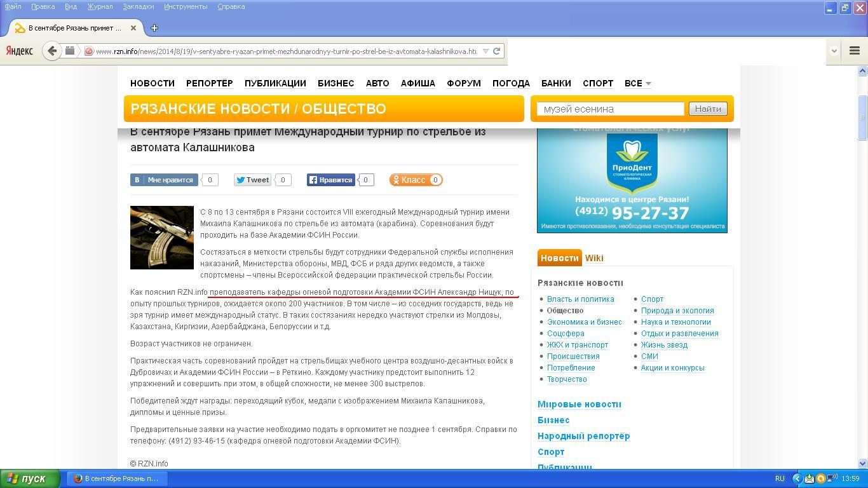Click VK Мне нравится button
868x488 pixels.
click(165, 180)
